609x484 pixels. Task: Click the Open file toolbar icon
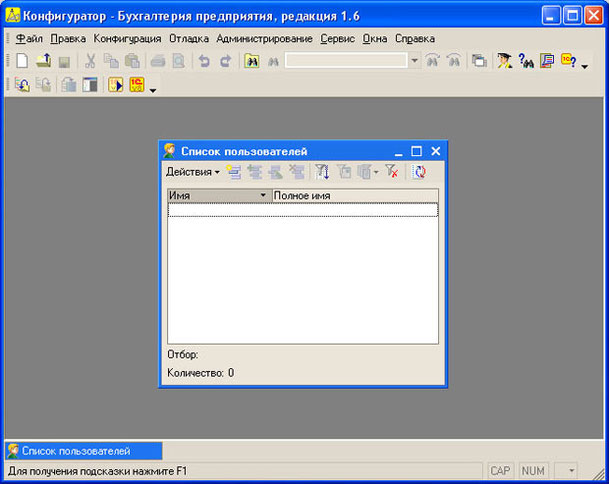44,61
